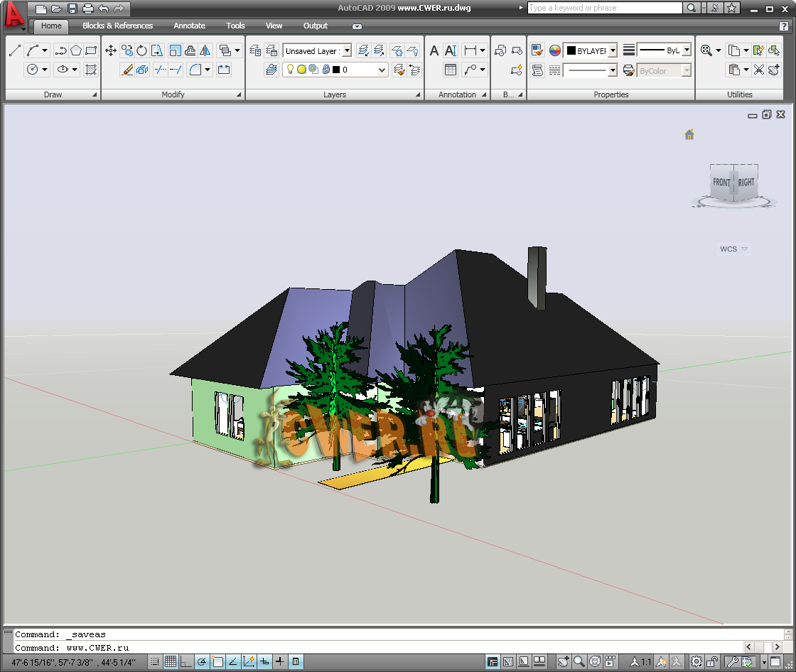Switch to the Annotate ribbon tab

(189, 26)
